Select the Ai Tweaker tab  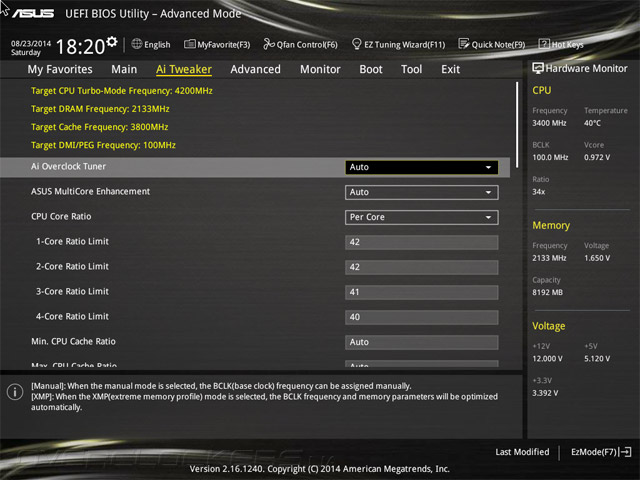tap(184, 69)
